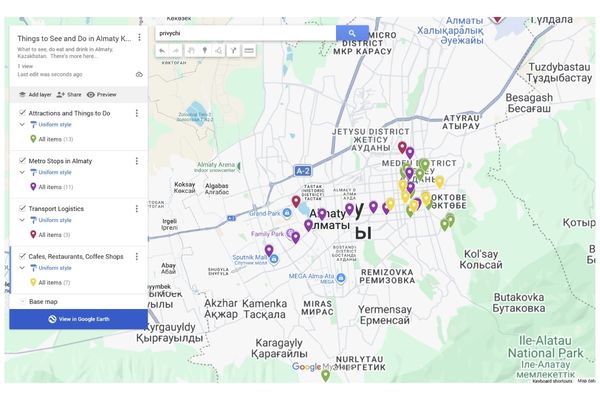Click the map title Things to See and Do in Almaty
Viewport: 600px width, 400px height.
[x=74, y=38]
